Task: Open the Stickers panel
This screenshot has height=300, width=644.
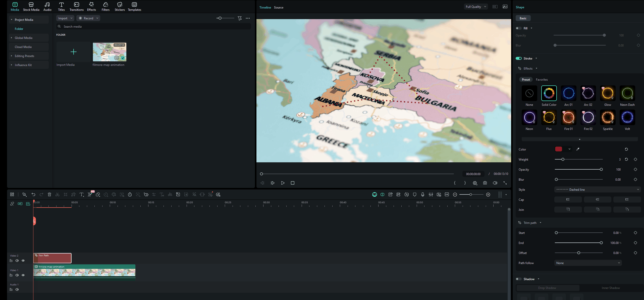Action: 120,7
